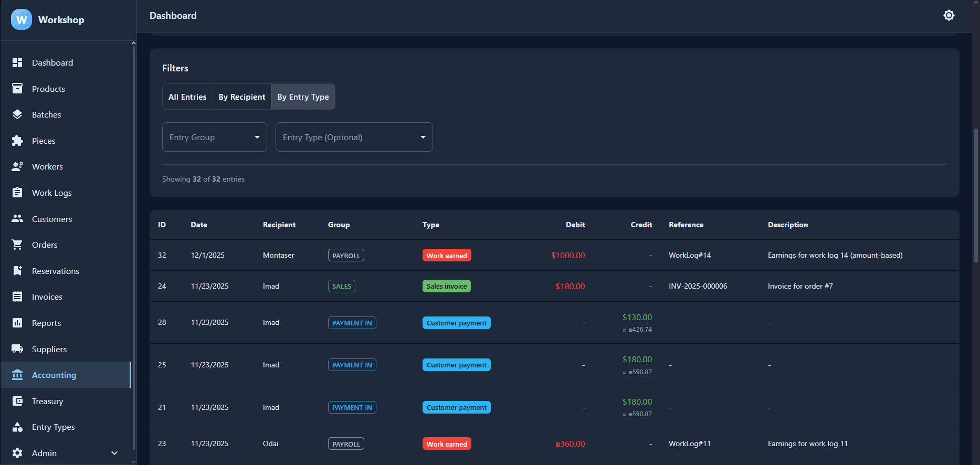This screenshot has height=465, width=980.
Task: Open Products via its sidebar icon
Action: click(x=17, y=89)
